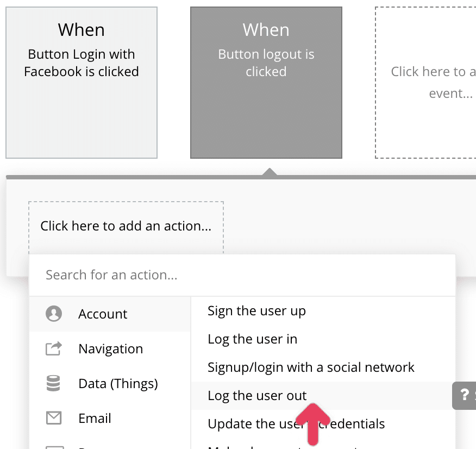476x449 pixels.
Task: Choose the Email category label
Action: 95,418
